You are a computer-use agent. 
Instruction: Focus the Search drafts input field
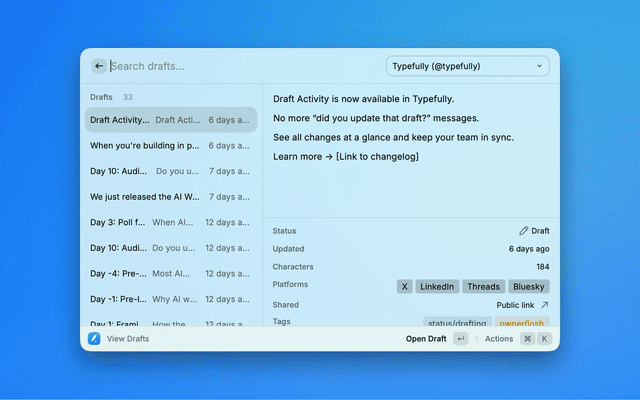(240, 66)
